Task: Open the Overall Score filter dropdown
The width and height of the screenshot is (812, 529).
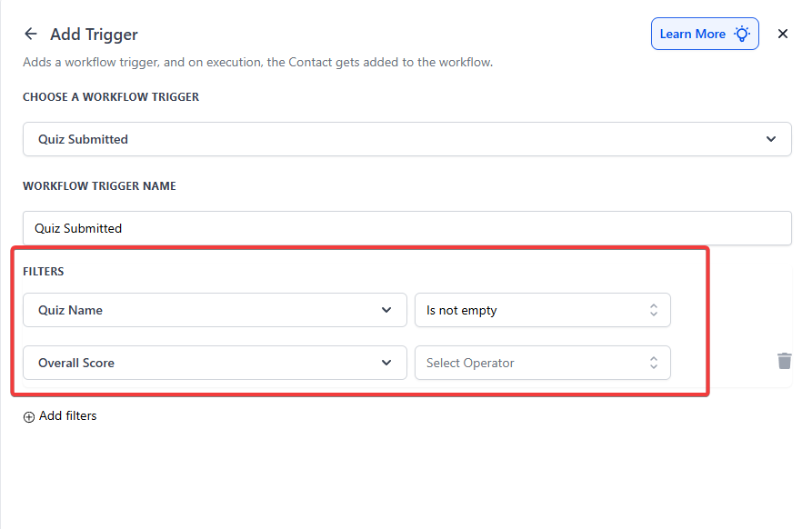Action: point(214,363)
